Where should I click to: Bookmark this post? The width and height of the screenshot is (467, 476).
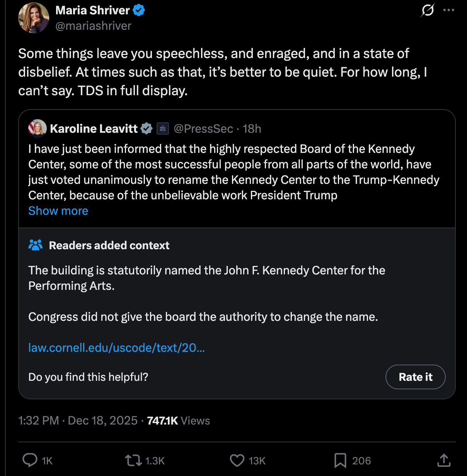(340, 460)
